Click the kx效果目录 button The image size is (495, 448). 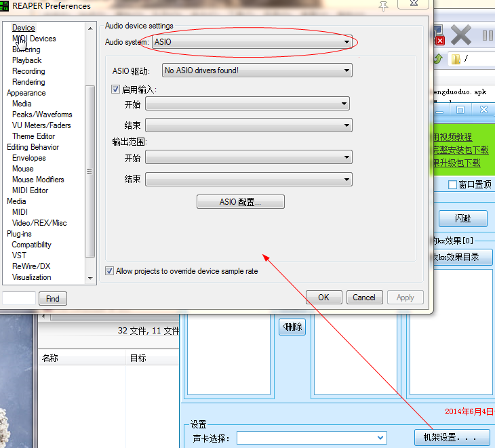tap(463, 257)
